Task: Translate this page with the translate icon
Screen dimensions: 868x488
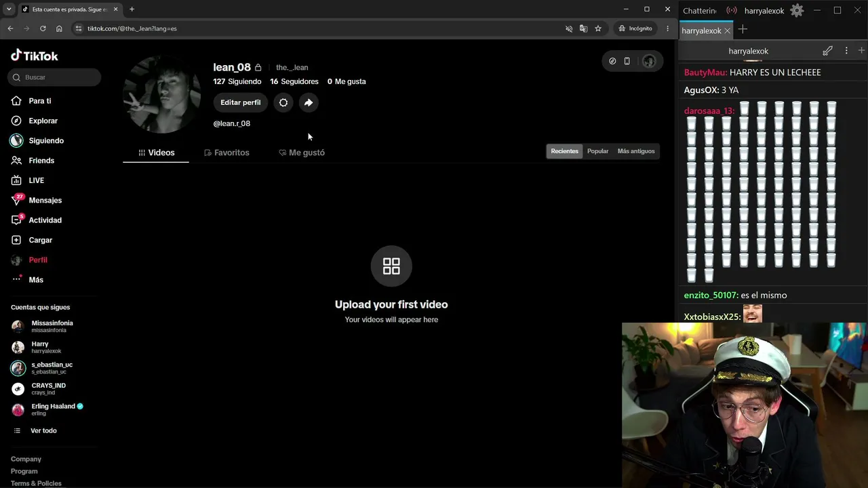Action: [583, 28]
